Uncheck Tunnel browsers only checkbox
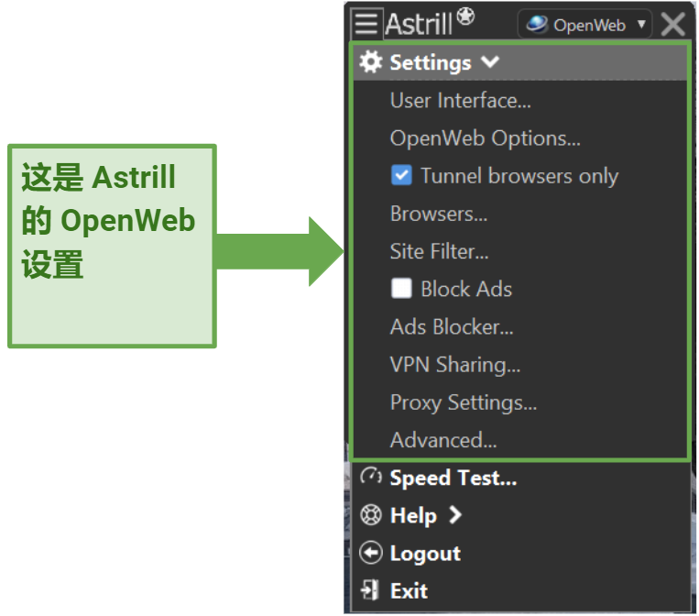The height and width of the screenshot is (616, 699). pos(401,175)
